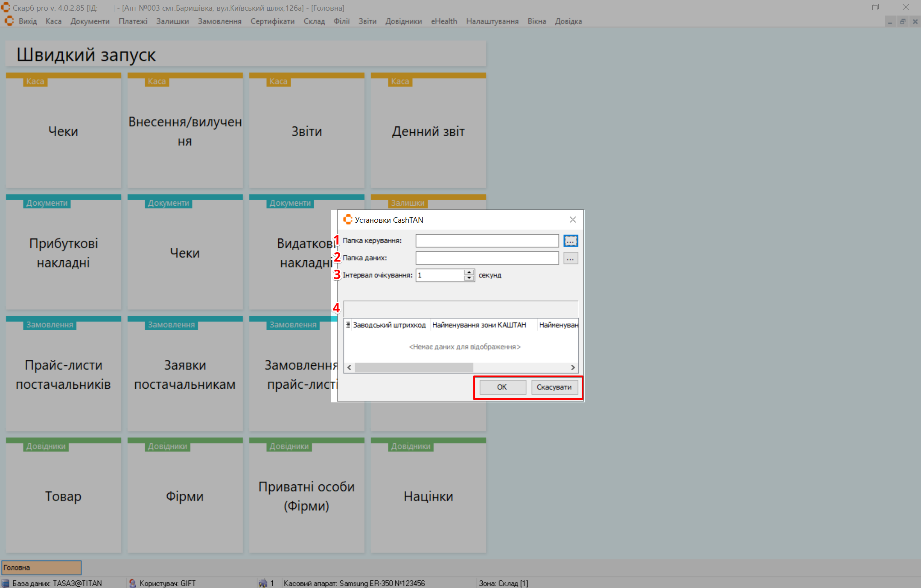
Task: Close the Установки CashTAN dialog
Action: pos(573,220)
